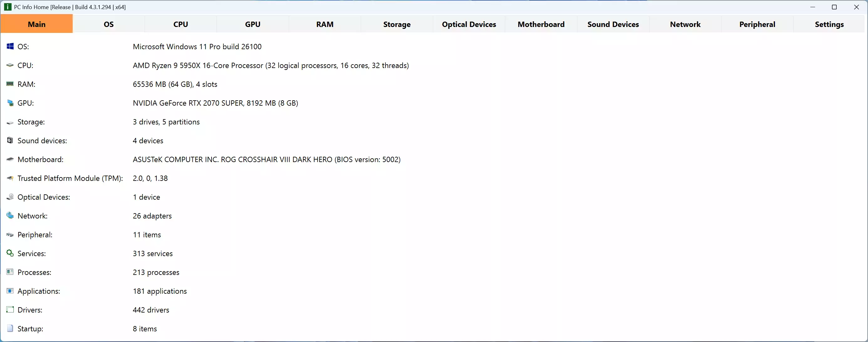
Task: Minimize the PC Info window
Action: tap(813, 7)
